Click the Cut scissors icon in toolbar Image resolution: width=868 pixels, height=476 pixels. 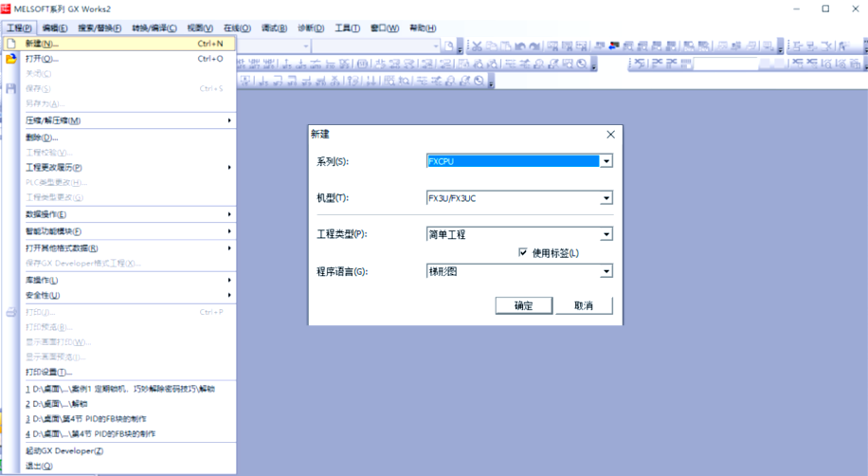coord(477,46)
